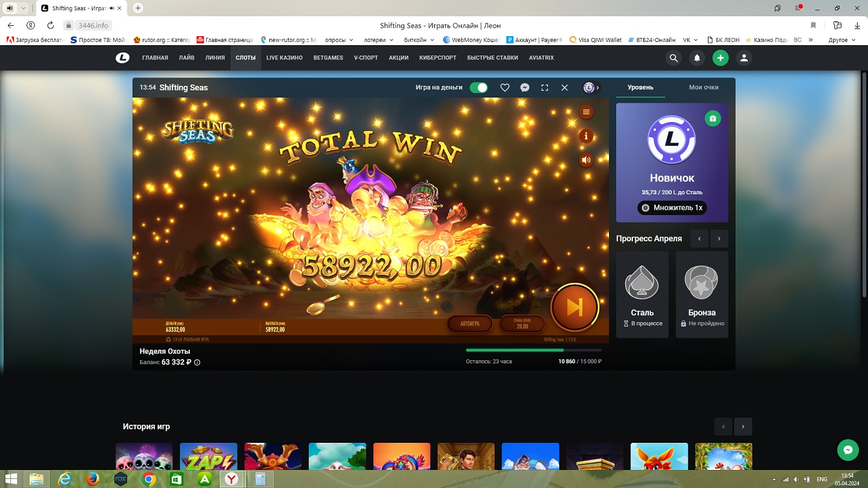
Task: Go to ГЛАВНАЯ in the site navigation
Action: 155,58
